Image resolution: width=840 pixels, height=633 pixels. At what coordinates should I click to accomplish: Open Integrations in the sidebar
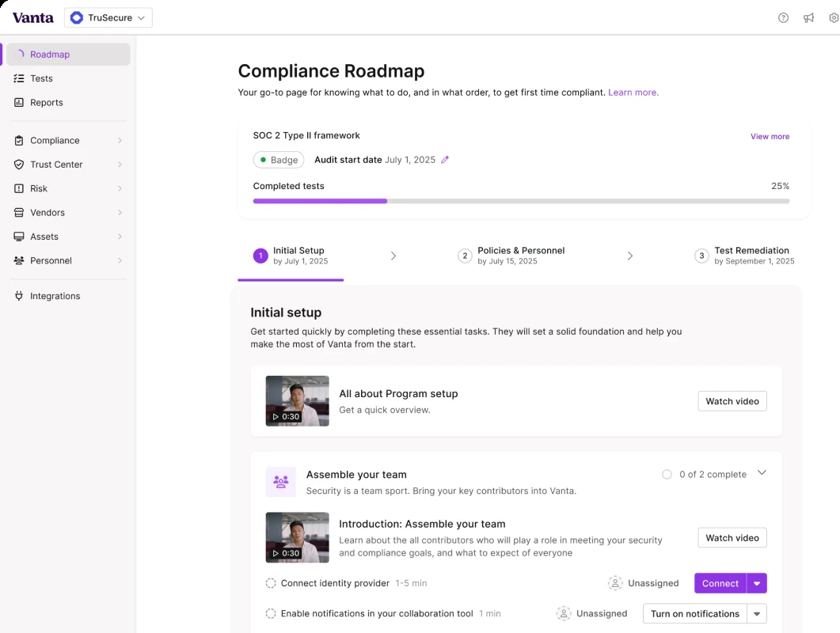click(x=69, y=296)
